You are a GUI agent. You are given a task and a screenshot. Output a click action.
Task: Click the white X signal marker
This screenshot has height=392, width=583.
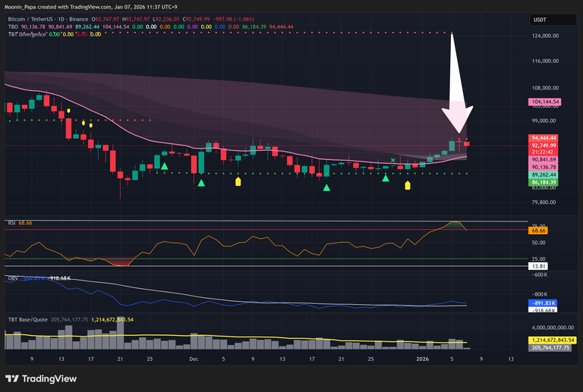click(392, 160)
